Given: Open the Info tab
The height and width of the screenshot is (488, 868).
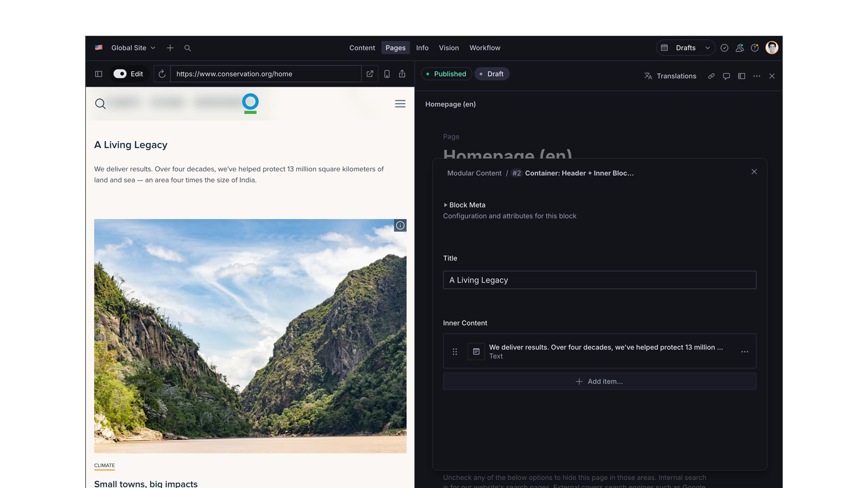Looking at the screenshot, I should 422,48.
